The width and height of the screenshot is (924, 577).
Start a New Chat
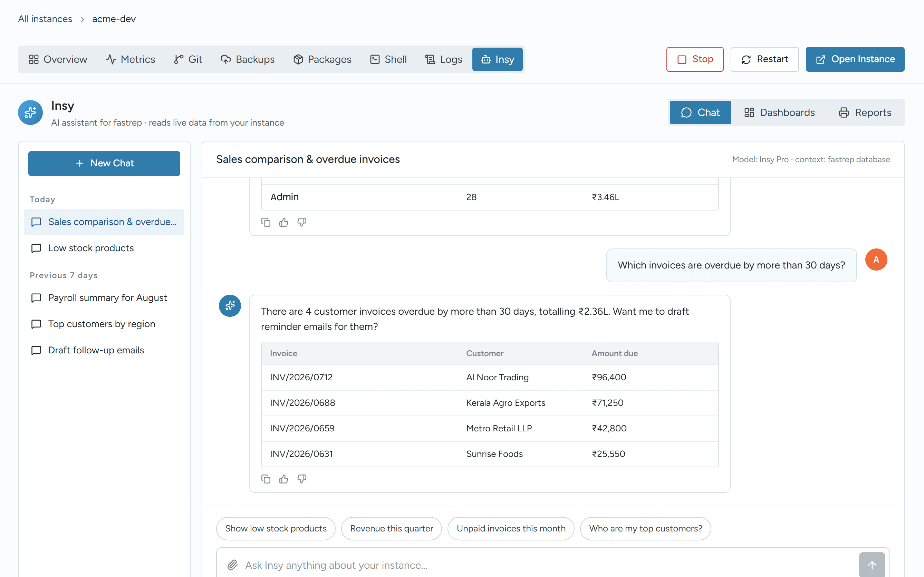(x=104, y=163)
